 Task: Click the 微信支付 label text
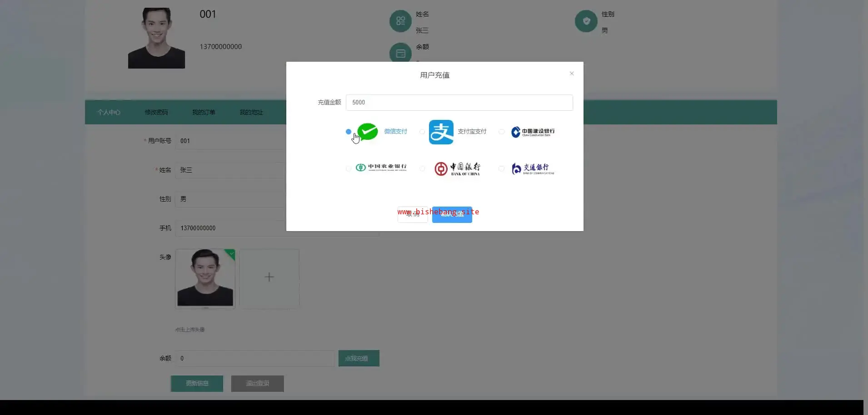click(395, 132)
